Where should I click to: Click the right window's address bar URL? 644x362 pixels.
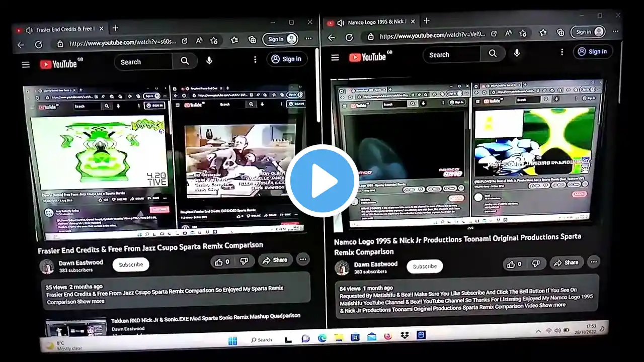pos(433,36)
